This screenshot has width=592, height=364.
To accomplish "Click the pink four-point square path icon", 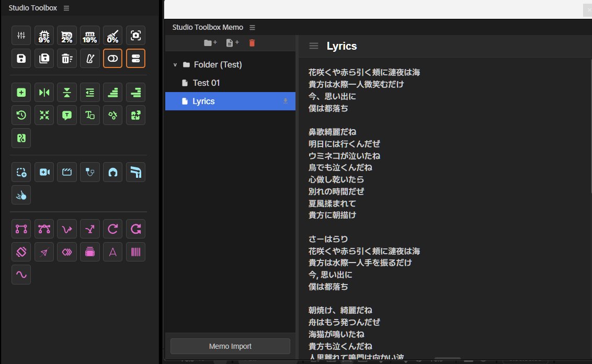I will tap(21, 229).
